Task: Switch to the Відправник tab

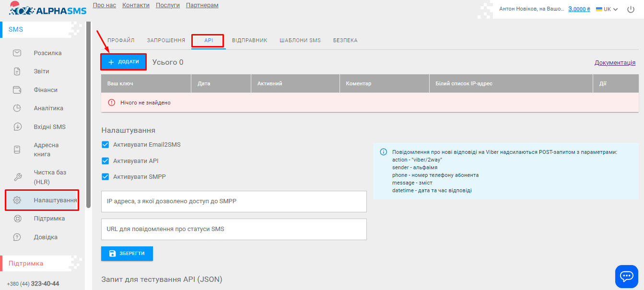Action: click(249, 41)
